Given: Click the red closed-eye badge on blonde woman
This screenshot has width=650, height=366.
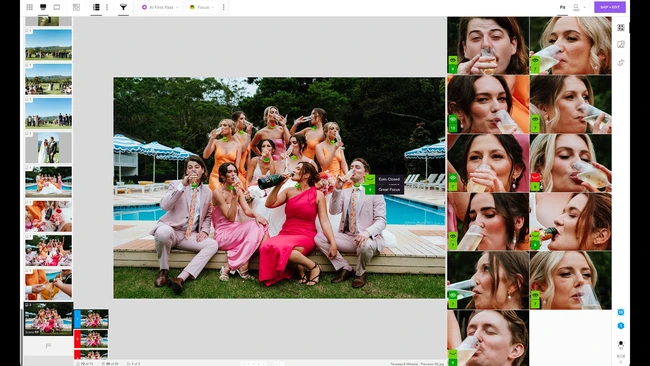Looking at the screenshot, I should (535, 177).
